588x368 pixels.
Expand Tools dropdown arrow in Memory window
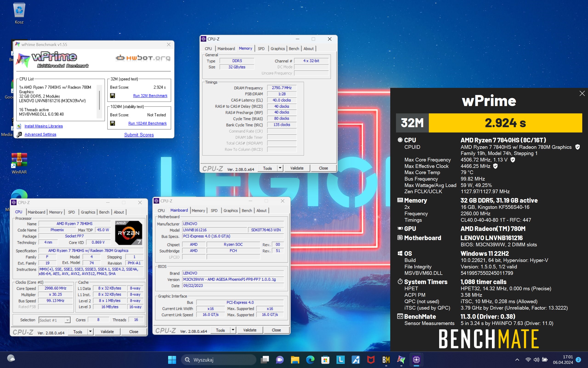(280, 168)
